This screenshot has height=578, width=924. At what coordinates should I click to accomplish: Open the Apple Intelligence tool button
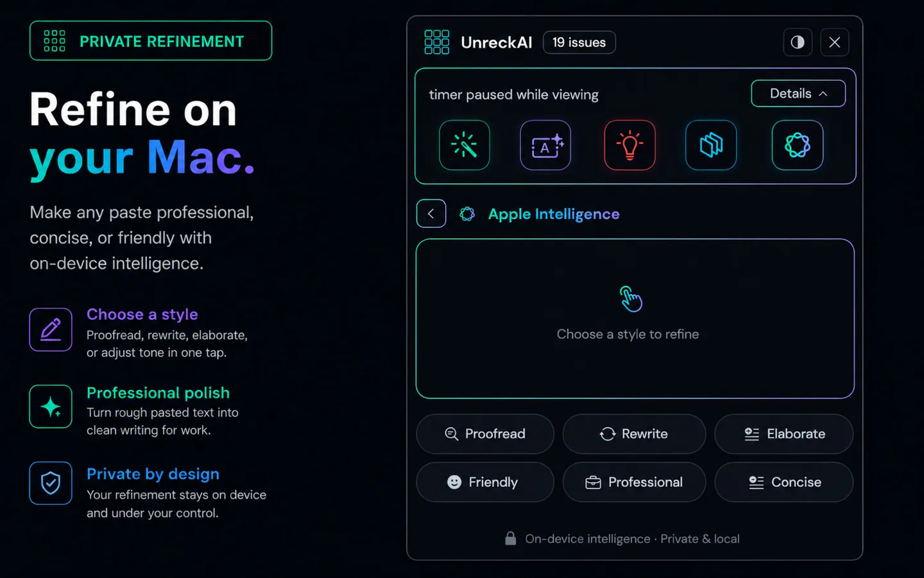pyautogui.click(x=798, y=145)
